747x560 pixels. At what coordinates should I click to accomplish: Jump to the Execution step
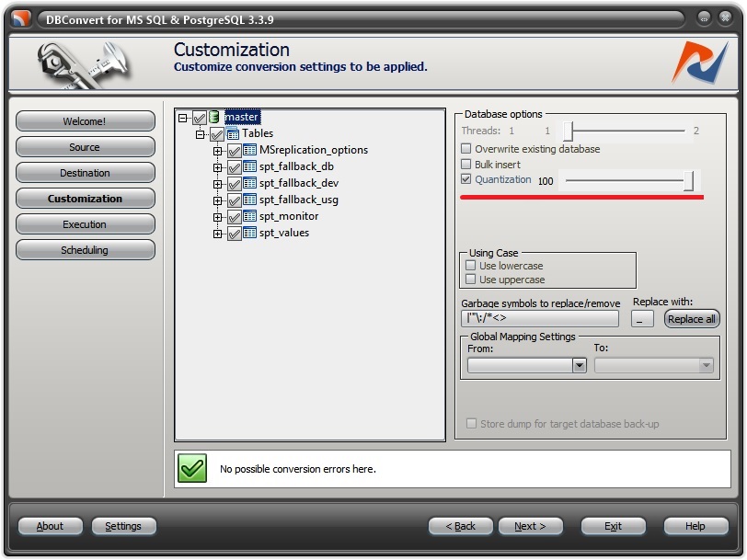85,223
